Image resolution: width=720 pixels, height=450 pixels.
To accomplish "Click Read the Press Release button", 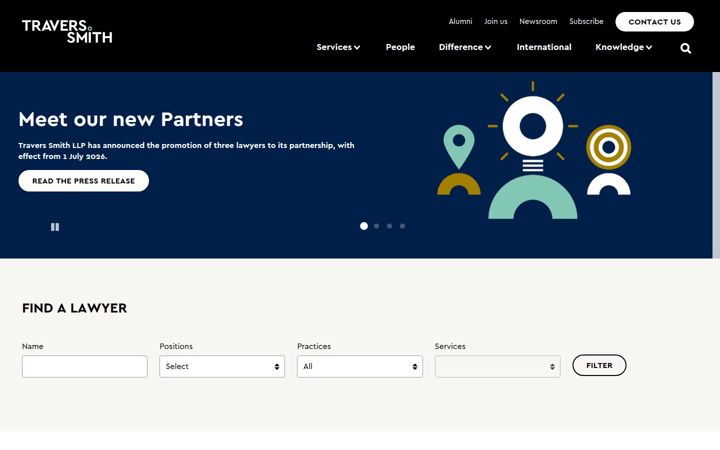I will click(x=84, y=181).
